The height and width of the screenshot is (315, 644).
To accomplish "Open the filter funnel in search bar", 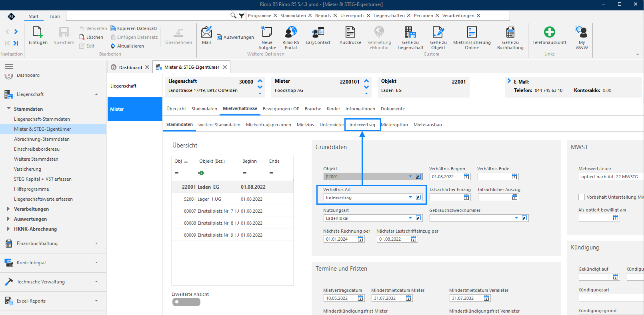I will [x=242, y=16].
